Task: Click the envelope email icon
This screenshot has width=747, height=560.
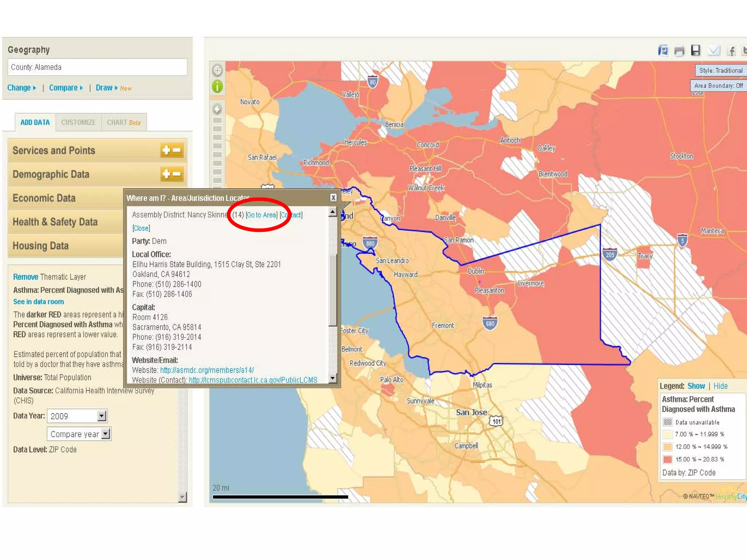Action: [x=713, y=50]
